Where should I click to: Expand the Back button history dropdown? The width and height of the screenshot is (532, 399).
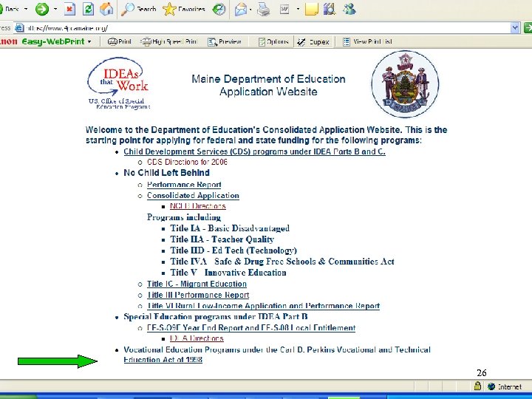coord(26,9)
